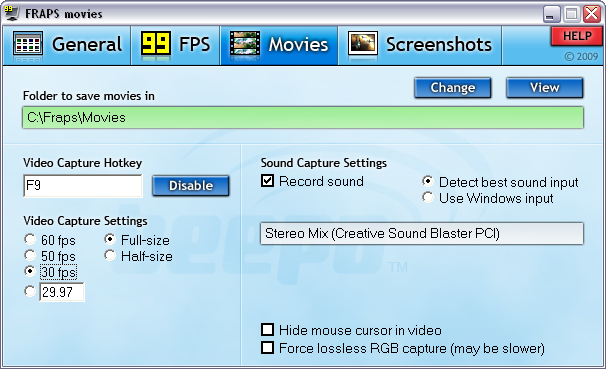Viewport: 606px width, 369px height.
Task: Click the Stereo Mix sound device box
Action: 422,233
